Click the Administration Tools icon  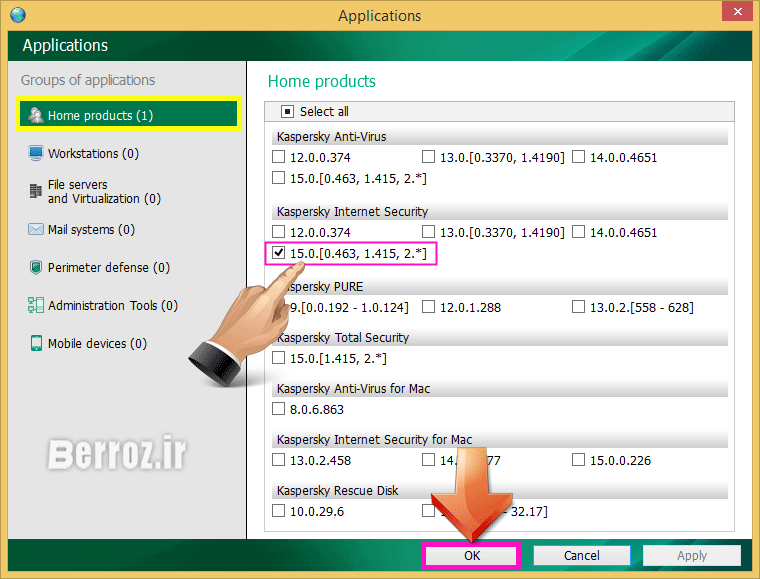35,305
